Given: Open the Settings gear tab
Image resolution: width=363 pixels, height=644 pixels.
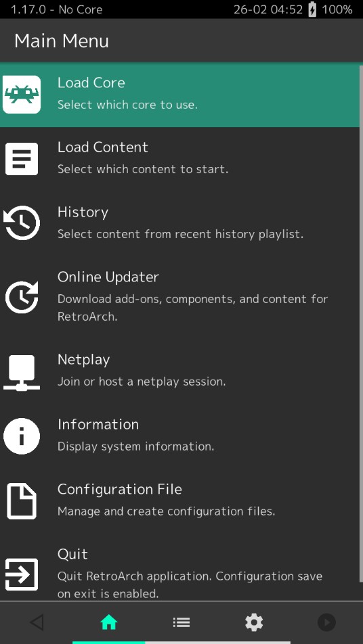Looking at the screenshot, I should pyautogui.click(x=254, y=622).
